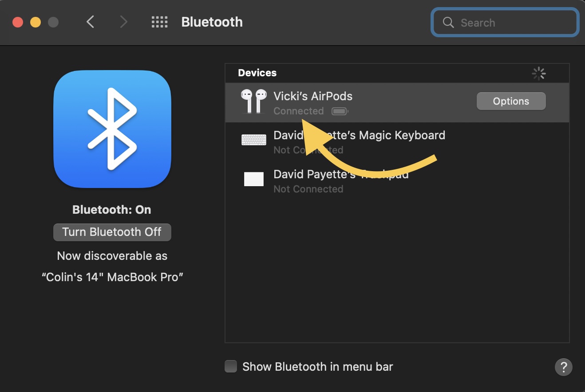Click the Colin's 14" MacBook Pro name
This screenshot has height=392, width=585.
coord(112,277)
